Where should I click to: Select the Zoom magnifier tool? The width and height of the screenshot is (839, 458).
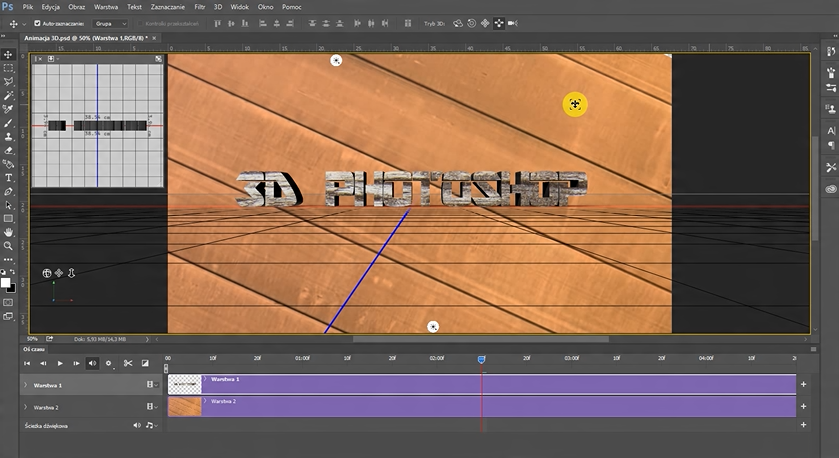point(8,246)
